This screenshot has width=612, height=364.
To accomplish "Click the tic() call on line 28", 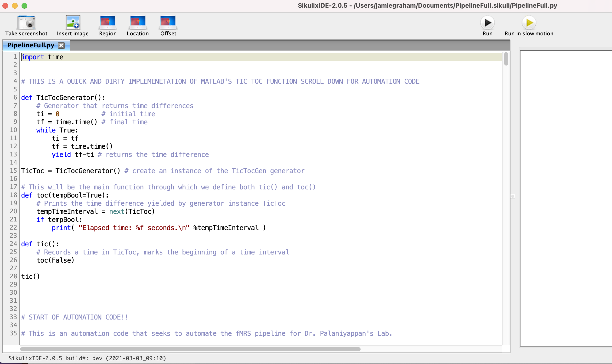I will coord(30,276).
